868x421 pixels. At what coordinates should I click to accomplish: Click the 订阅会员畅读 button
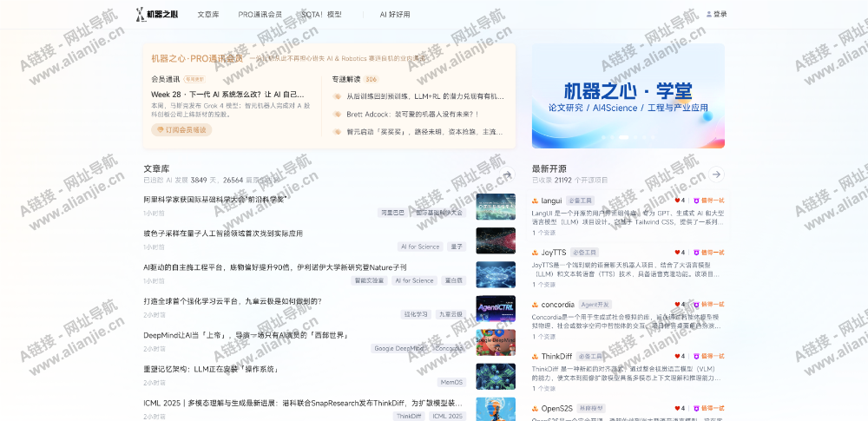click(x=181, y=129)
